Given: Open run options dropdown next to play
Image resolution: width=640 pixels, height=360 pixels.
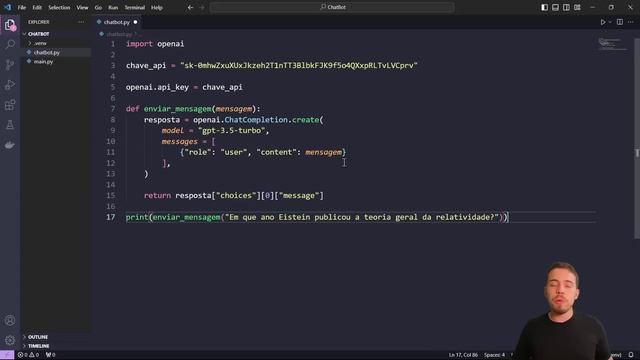Looking at the screenshot, I should (610, 22).
